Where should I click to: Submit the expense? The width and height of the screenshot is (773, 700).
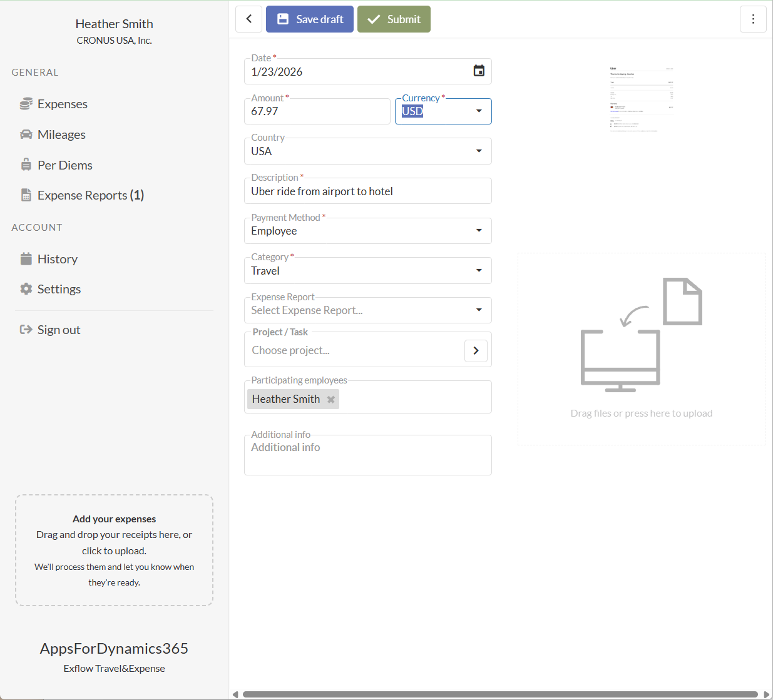pyautogui.click(x=394, y=19)
